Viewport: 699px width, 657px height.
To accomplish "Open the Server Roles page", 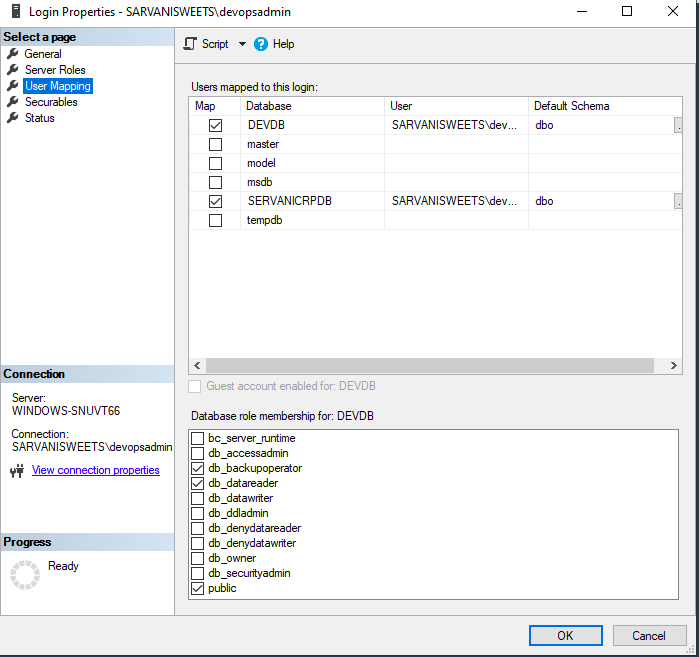I will tap(55, 70).
